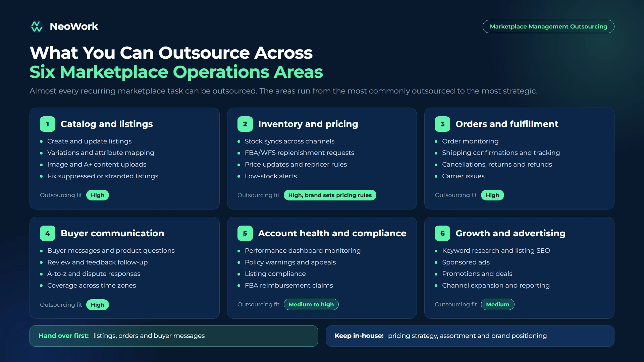Image resolution: width=644 pixels, height=362 pixels.
Task: Click the High badge in Catalog and listings card
Action: [98, 195]
